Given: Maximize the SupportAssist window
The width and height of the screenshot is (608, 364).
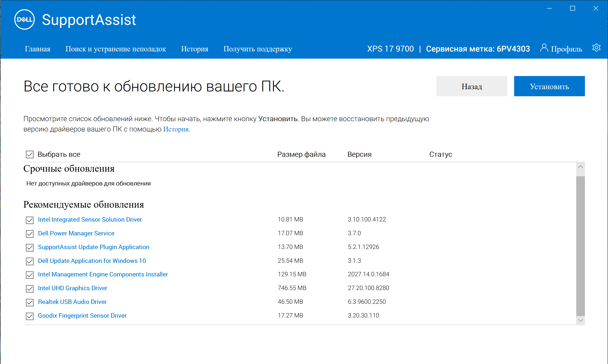Looking at the screenshot, I should [x=572, y=8].
